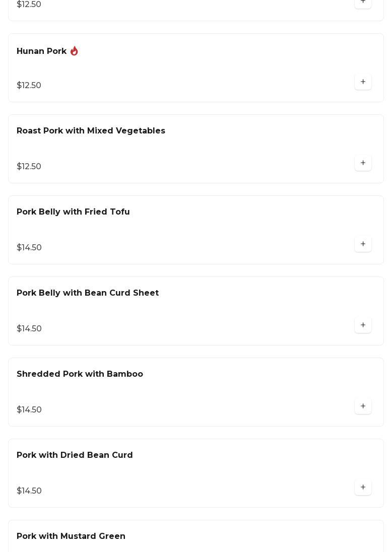Select the Pork with Dried Bean Curd card
The height and width of the screenshot is (552, 392).
point(195,473)
